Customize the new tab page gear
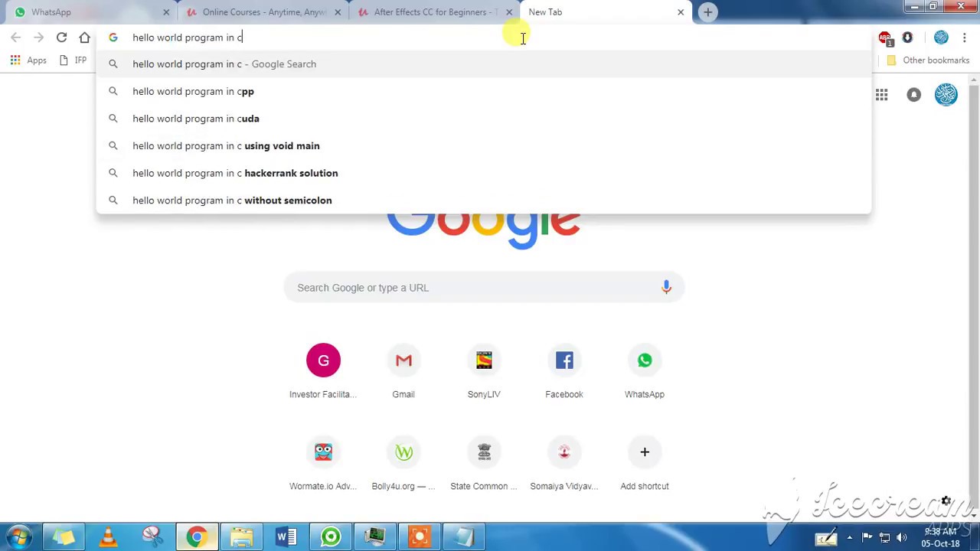Screen dimensions: 980x551 [946, 502]
